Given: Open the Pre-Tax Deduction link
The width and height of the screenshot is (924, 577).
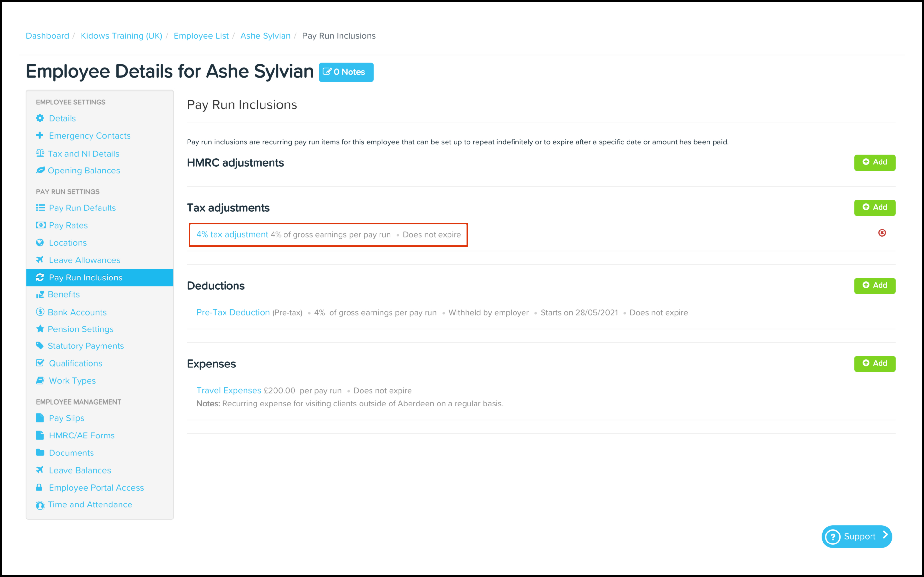Looking at the screenshot, I should click(233, 313).
